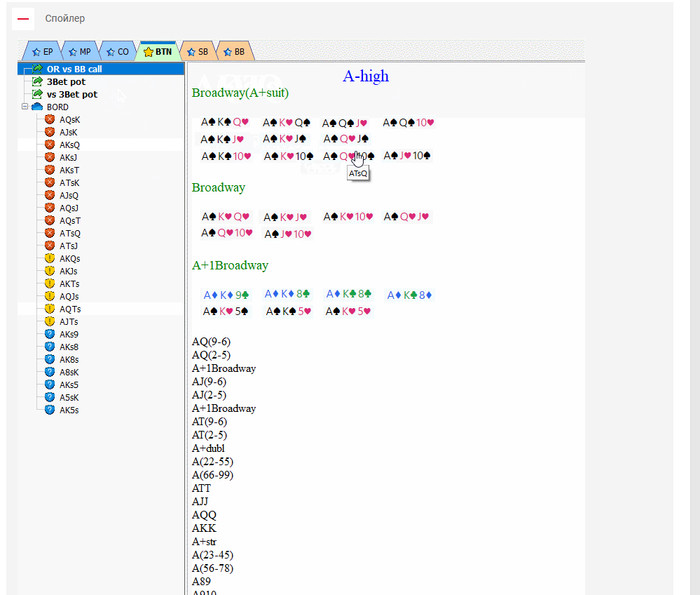Image resolution: width=700 pixels, height=595 pixels.
Task: Click the green arrow icon for 3Bet pot
Action: point(37,82)
